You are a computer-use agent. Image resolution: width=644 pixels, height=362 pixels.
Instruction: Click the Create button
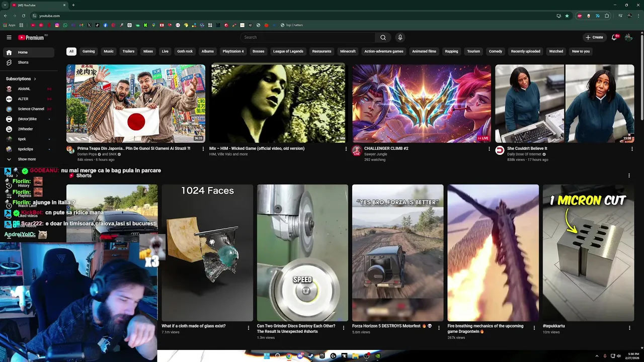[594, 37]
